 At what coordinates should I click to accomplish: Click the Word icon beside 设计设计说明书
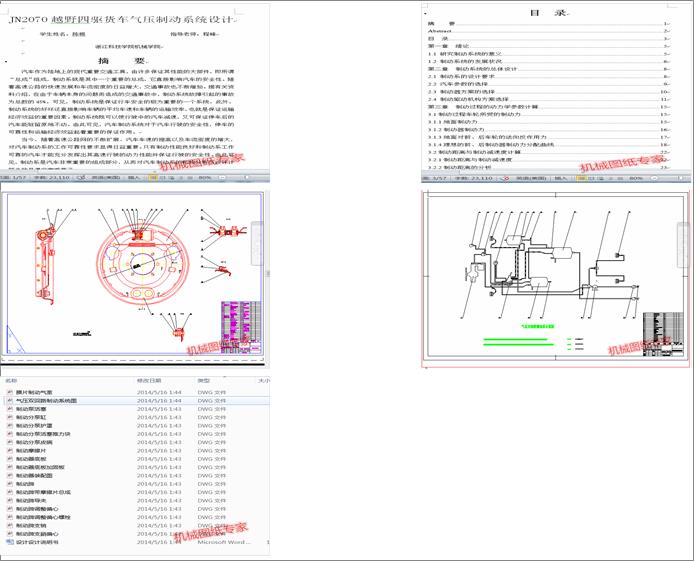(10, 542)
